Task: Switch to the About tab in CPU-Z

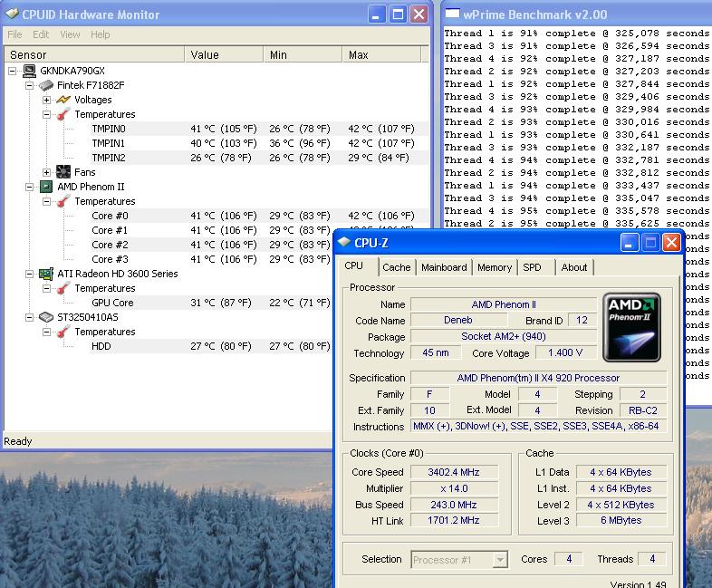Action: [574, 267]
